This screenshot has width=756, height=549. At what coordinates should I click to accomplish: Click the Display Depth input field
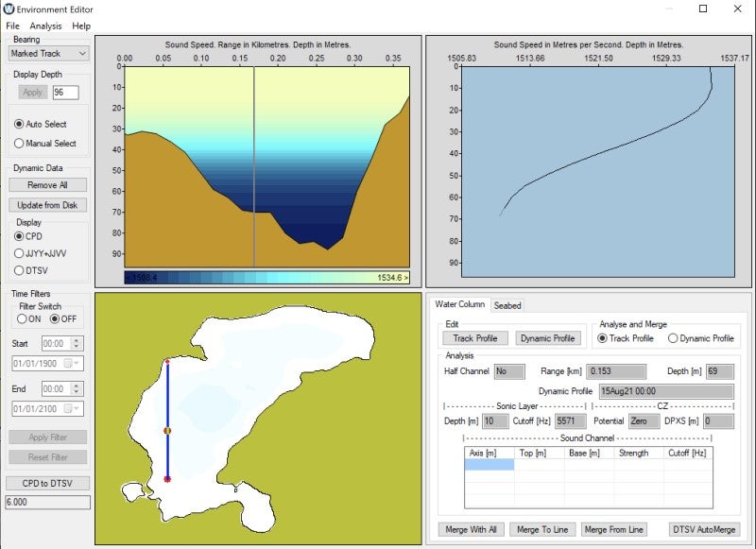coord(66,93)
